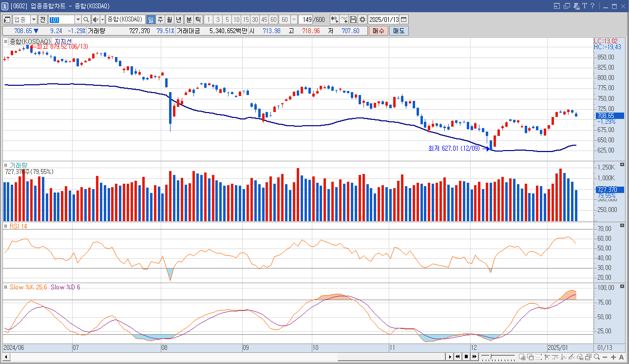The image size is (629, 364).
Task: Click the dock layout icon in title bar
Action: (x=557, y=6)
